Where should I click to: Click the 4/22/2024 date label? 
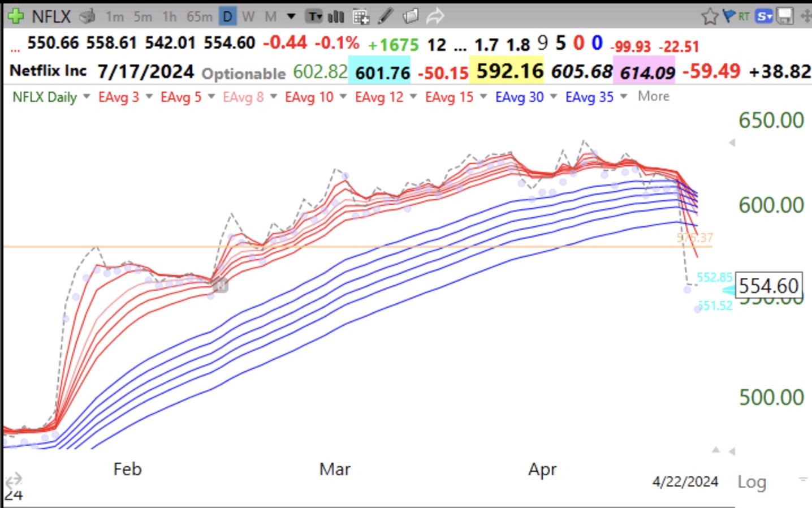(685, 481)
